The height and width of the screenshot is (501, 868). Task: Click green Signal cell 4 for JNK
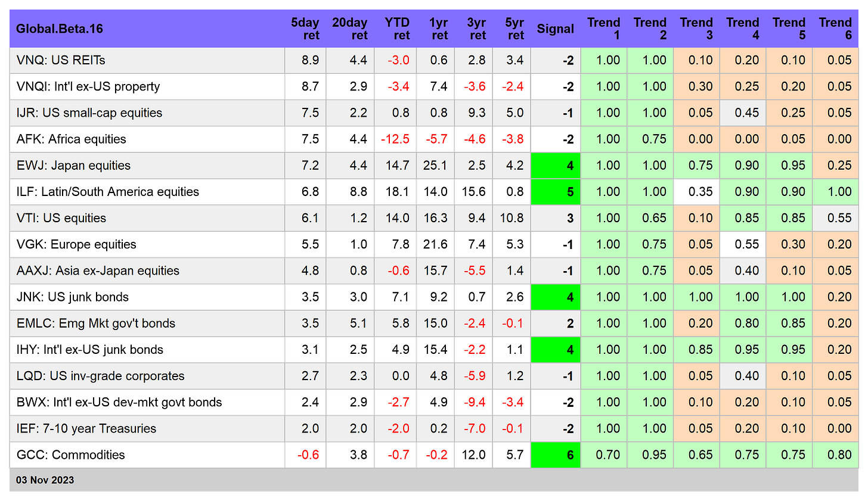tap(556, 297)
